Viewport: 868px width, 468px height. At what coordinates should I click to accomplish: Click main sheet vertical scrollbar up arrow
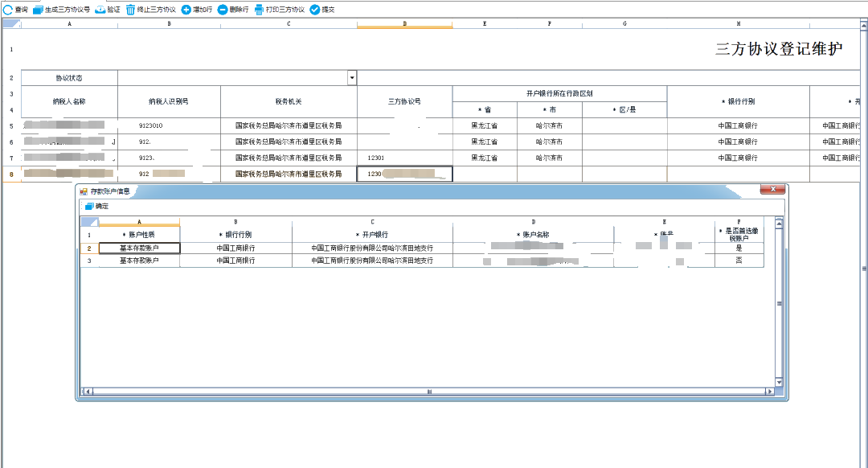coord(863,25)
